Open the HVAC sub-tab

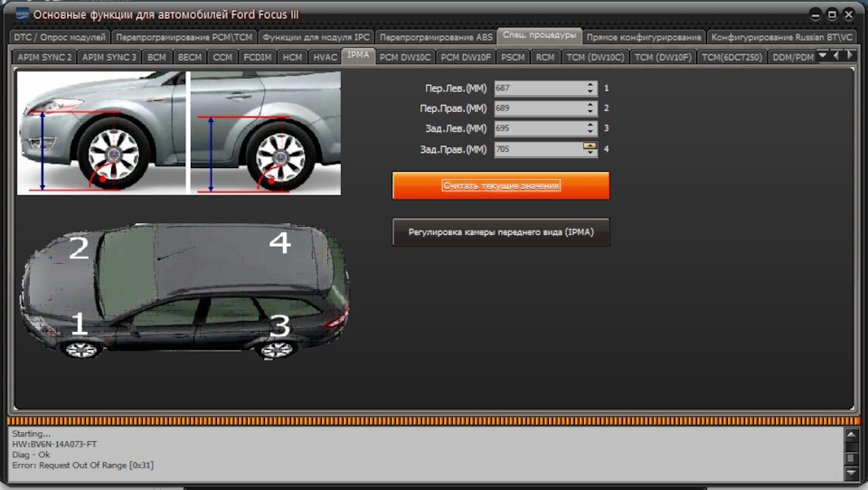[325, 57]
